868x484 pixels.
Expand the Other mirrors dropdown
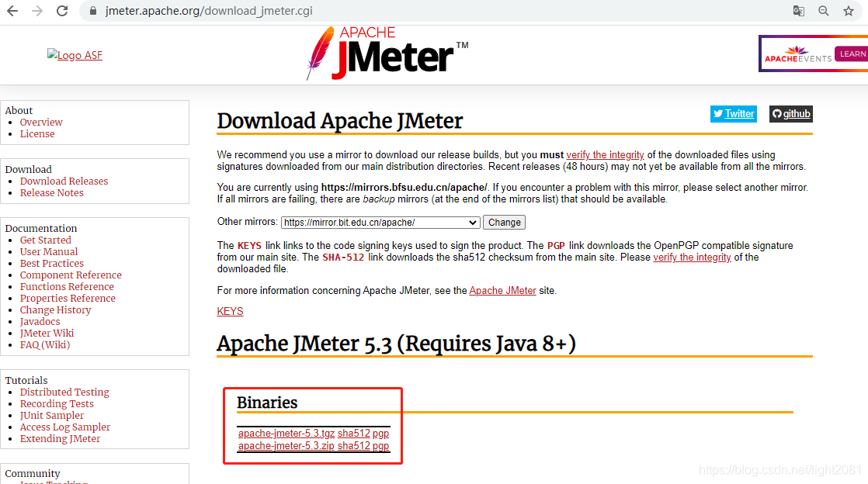(x=380, y=223)
